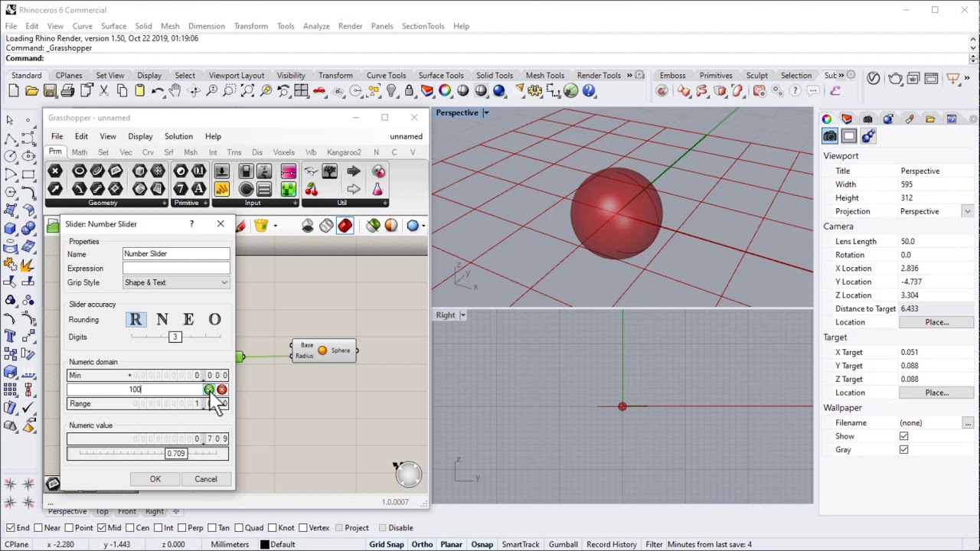
Task: Select the cherry Jump component icon
Action: 312,189
